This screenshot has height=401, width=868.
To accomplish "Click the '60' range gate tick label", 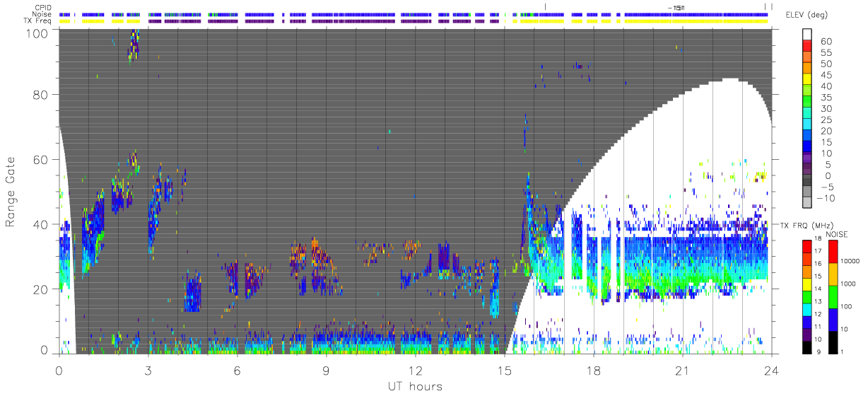I will pos(40,159).
